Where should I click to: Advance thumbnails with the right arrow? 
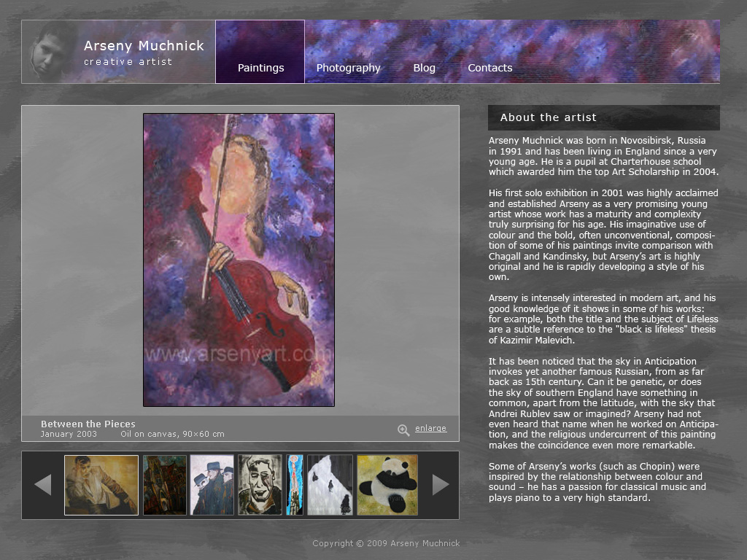(x=441, y=485)
